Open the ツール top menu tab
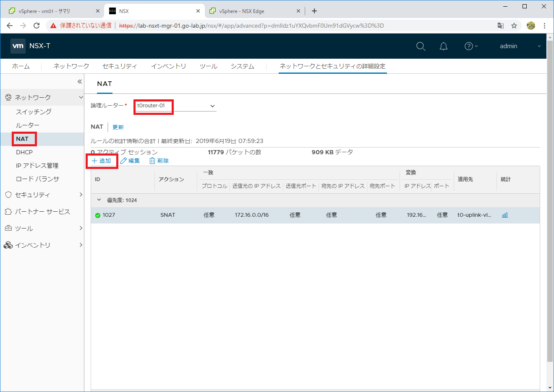This screenshot has width=554, height=392. point(209,66)
